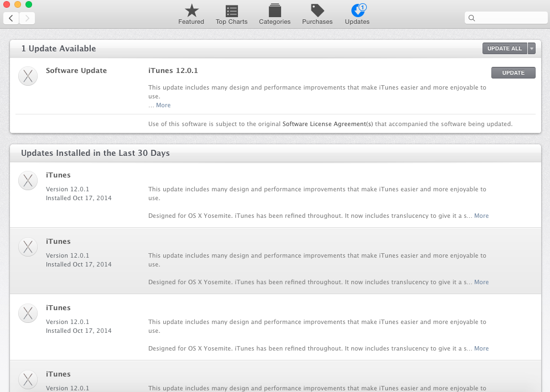Click the green zoom window button
The width and height of the screenshot is (550, 392).
click(29, 4)
